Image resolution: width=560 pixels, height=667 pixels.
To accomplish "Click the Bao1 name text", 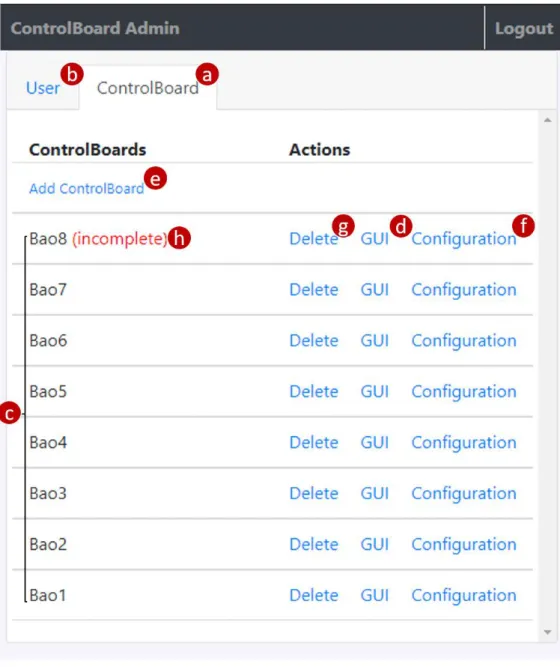I will tap(48, 595).
